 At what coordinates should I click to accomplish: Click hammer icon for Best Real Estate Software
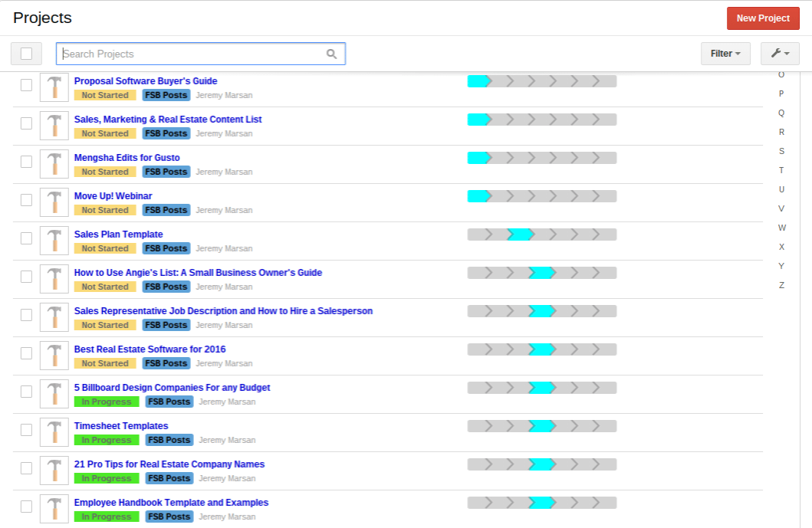(x=54, y=356)
